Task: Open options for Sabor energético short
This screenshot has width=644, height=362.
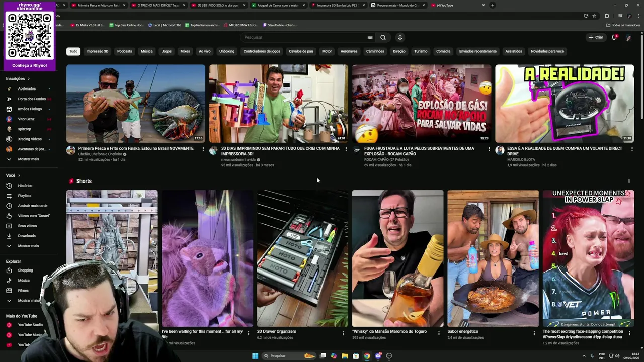Action: coord(534,333)
